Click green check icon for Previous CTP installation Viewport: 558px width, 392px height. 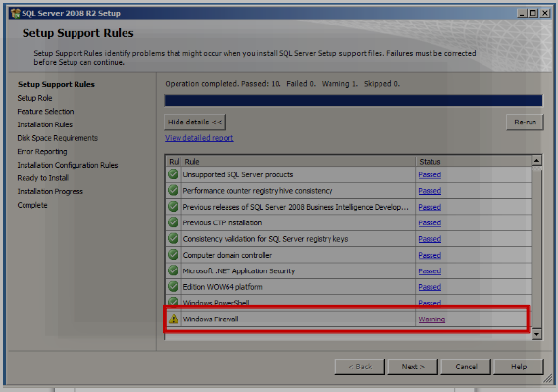click(x=174, y=222)
